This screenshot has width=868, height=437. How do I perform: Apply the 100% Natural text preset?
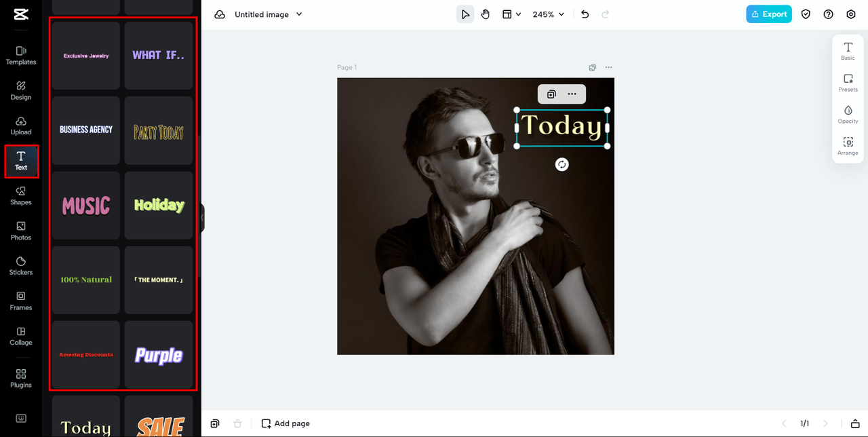(86, 280)
